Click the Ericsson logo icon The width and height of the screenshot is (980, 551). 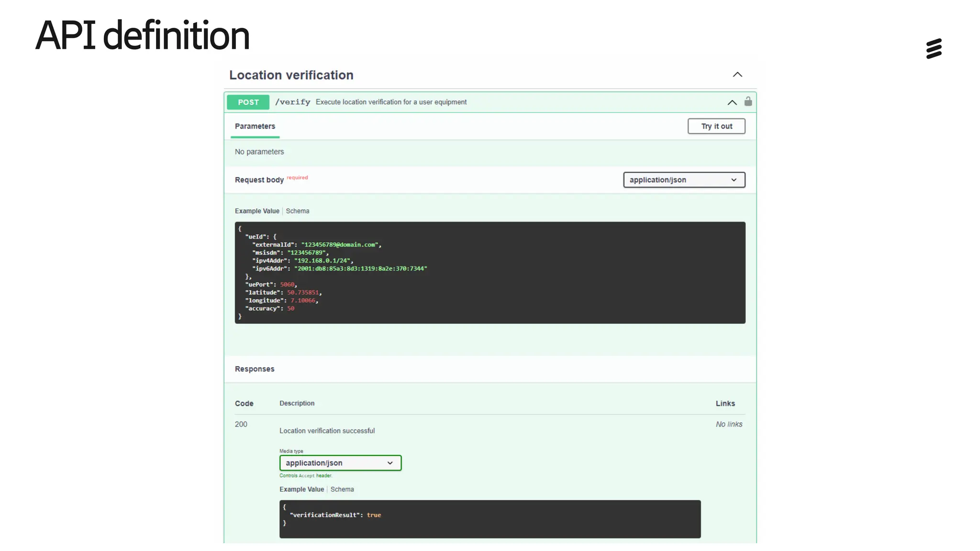coord(934,49)
